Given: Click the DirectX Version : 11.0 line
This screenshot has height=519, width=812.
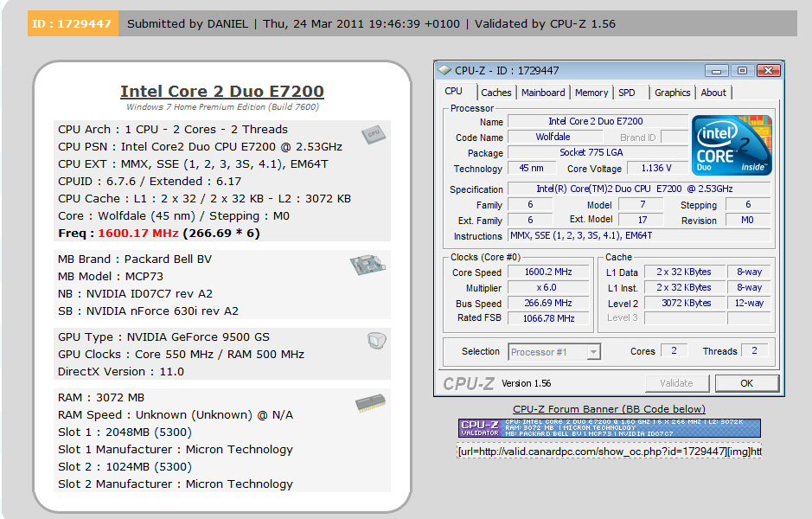Looking at the screenshot, I should (x=121, y=371).
